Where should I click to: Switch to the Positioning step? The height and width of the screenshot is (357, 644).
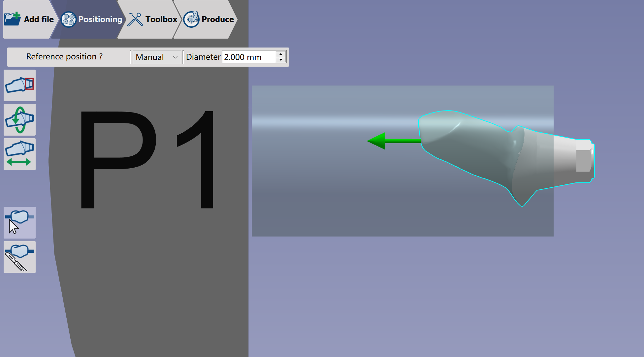click(x=88, y=19)
